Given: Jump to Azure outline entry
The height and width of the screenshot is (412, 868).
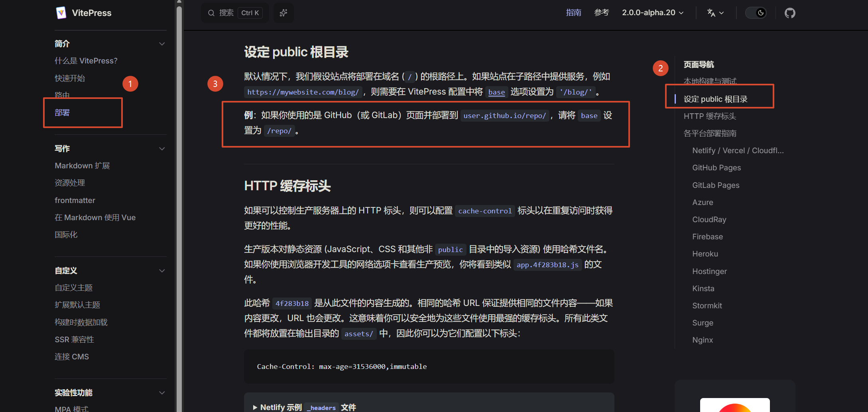Looking at the screenshot, I should [703, 202].
